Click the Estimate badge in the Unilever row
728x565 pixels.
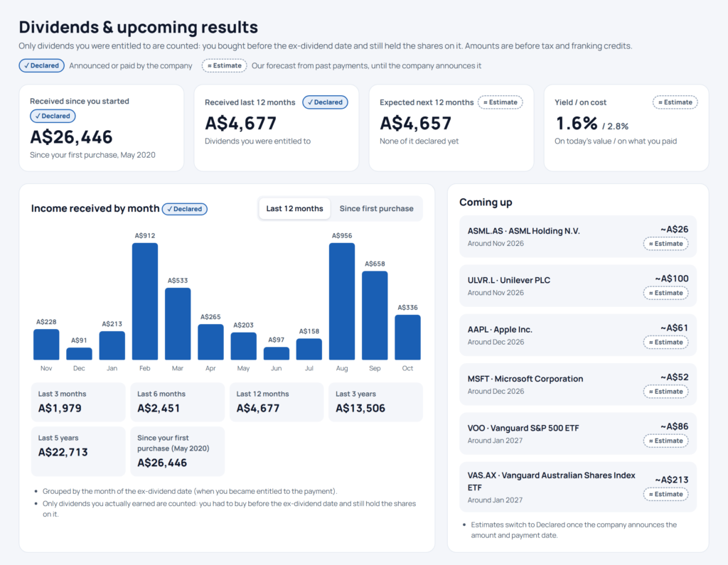tap(665, 293)
